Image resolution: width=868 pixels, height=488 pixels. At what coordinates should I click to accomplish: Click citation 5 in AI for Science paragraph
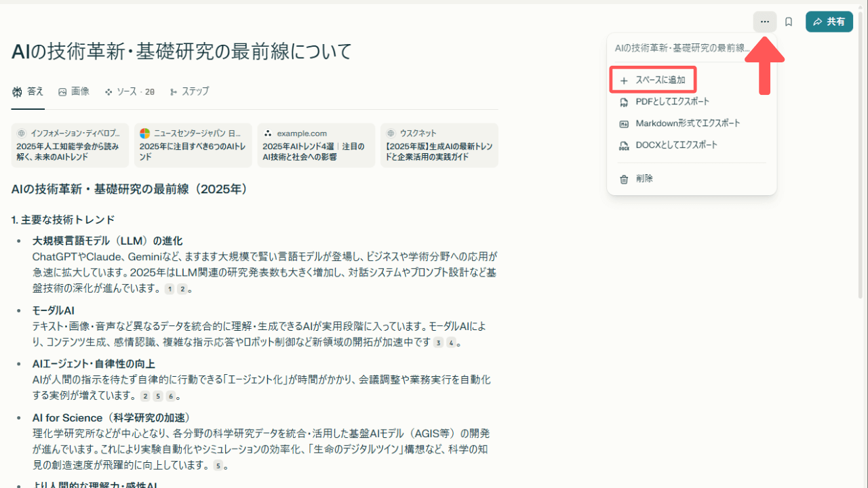coord(218,466)
